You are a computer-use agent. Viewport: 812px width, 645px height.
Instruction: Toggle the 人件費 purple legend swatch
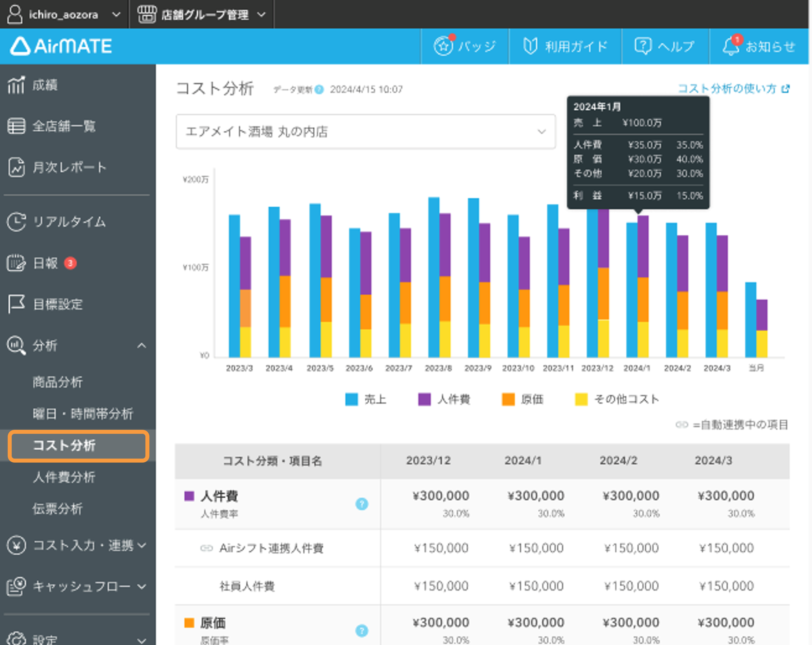pyautogui.click(x=425, y=399)
